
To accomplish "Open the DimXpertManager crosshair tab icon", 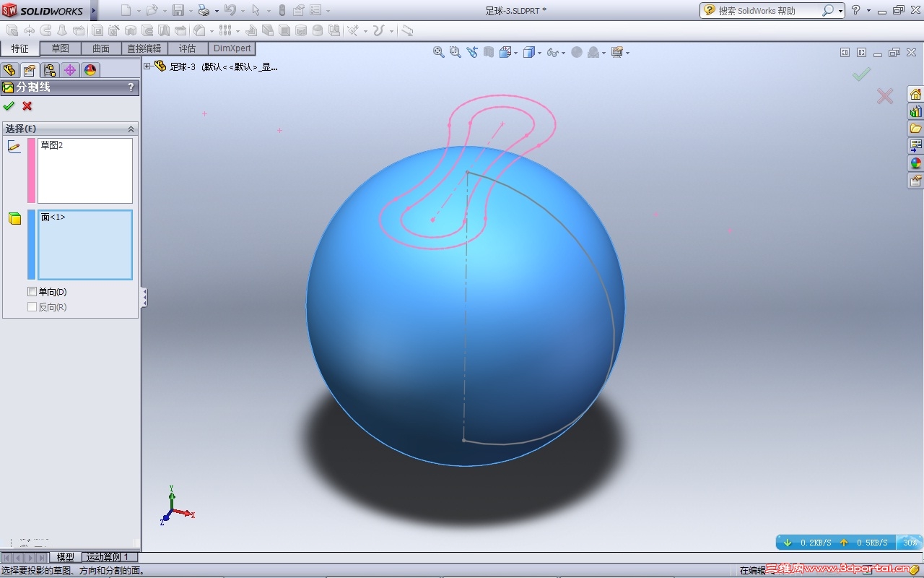I will point(70,70).
